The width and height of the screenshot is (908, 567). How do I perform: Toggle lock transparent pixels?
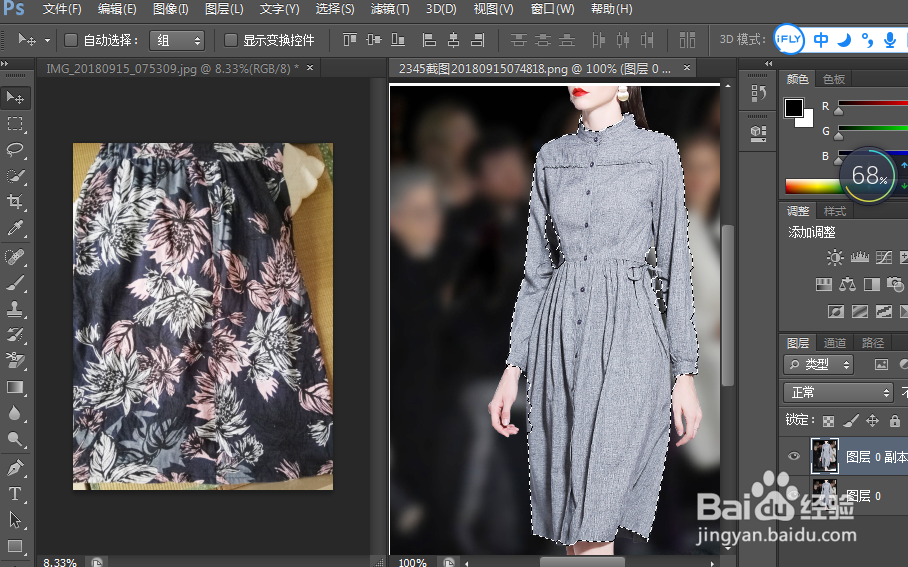829,420
